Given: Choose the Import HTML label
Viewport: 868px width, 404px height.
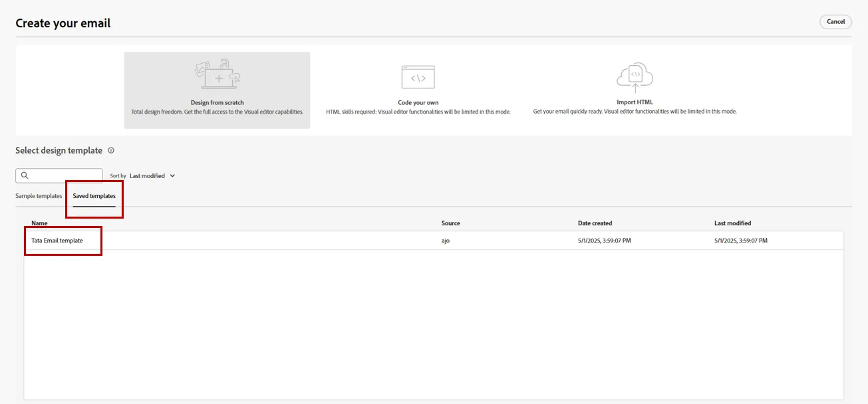Looking at the screenshot, I should point(635,102).
